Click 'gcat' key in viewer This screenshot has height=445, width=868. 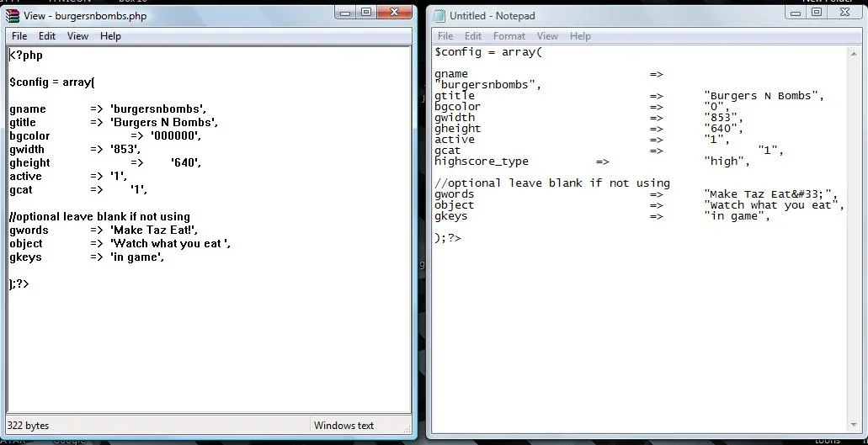point(21,190)
